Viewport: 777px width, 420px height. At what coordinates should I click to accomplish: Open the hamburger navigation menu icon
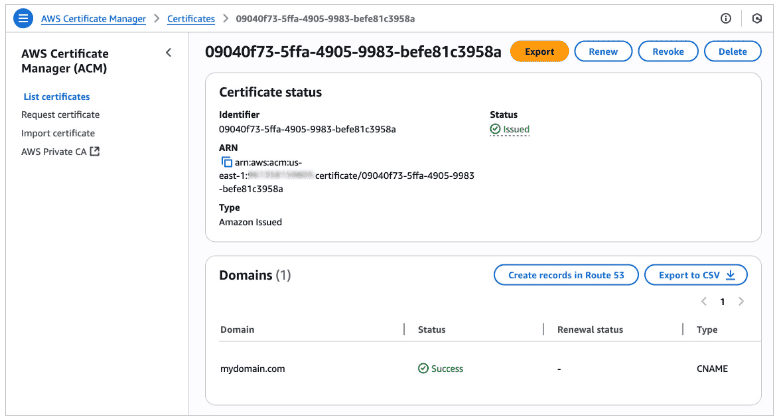pos(23,19)
